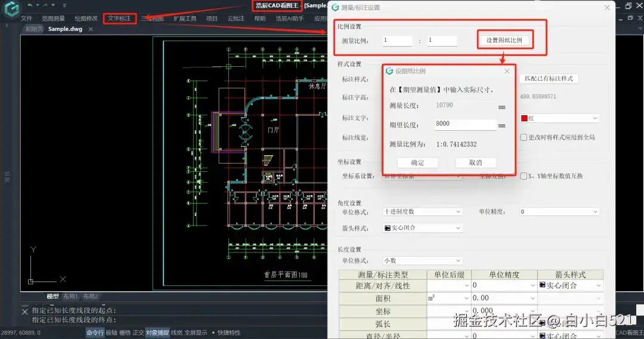The height and width of the screenshot is (339, 644).
Task: Click the GstarCAD application logo icon
Action: point(11,8)
